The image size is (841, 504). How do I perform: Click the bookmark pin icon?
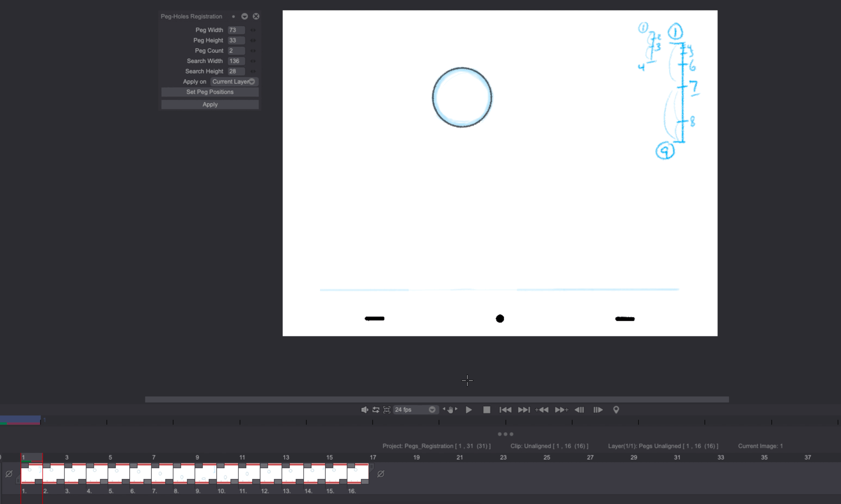(x=616, y=409)
